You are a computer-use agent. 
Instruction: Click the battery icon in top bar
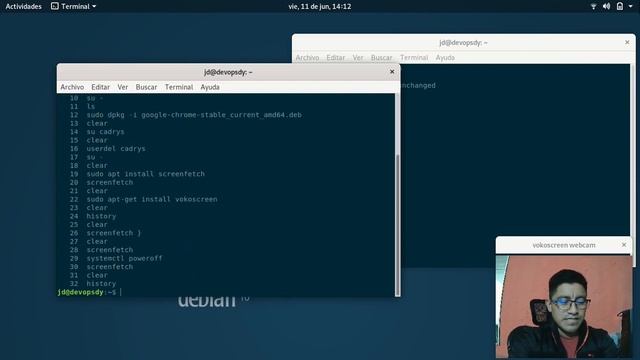620,7
